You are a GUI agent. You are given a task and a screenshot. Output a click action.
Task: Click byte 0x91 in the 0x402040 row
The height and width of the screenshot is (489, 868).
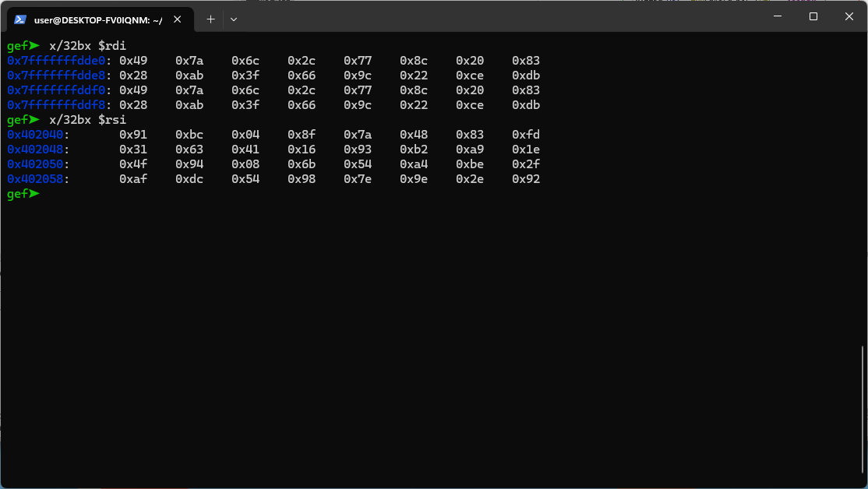click(133, 135)
